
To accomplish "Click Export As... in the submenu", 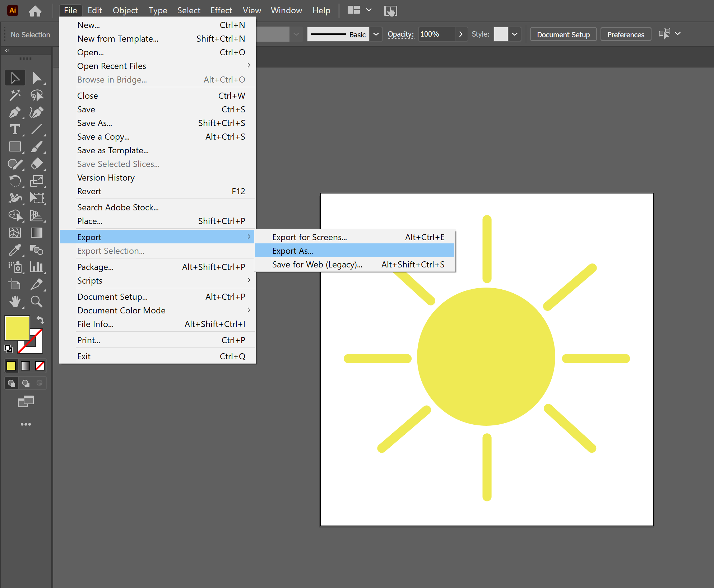I will tap(292, 251).
